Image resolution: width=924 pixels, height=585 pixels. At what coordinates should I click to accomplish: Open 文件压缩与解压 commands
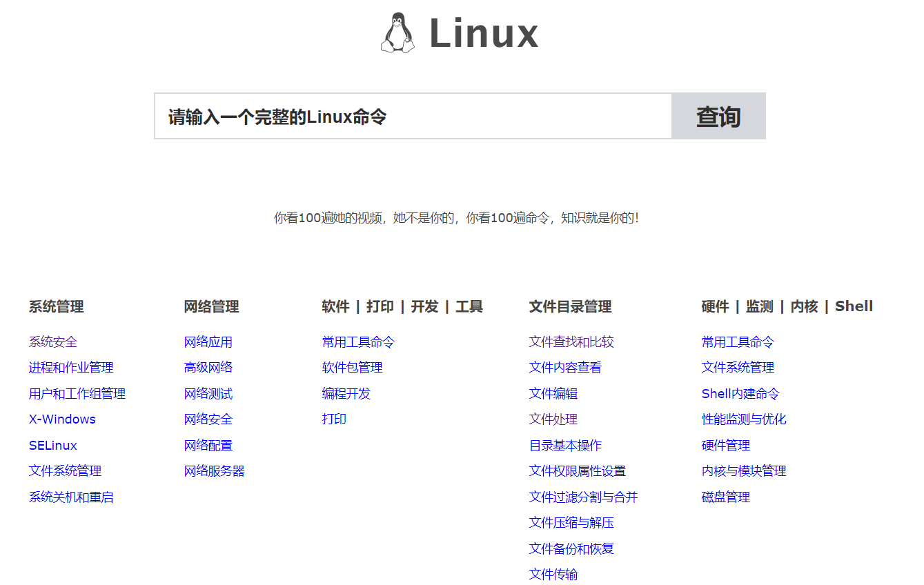point(571,523)
